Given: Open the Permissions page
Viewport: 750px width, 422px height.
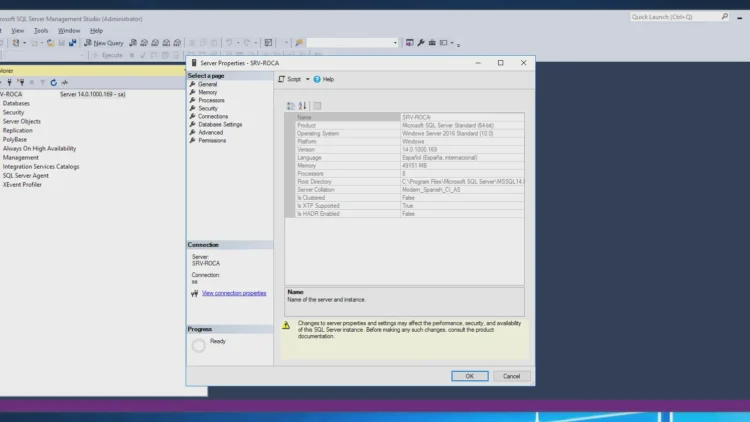Looking at the screenshot, I should 212,141.
